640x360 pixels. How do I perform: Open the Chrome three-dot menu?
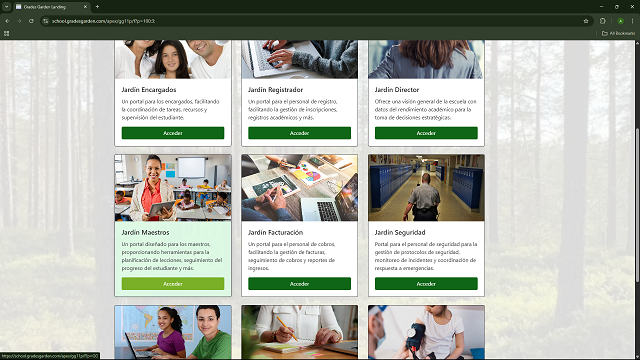pyautogui.click(x=633, y=21)
